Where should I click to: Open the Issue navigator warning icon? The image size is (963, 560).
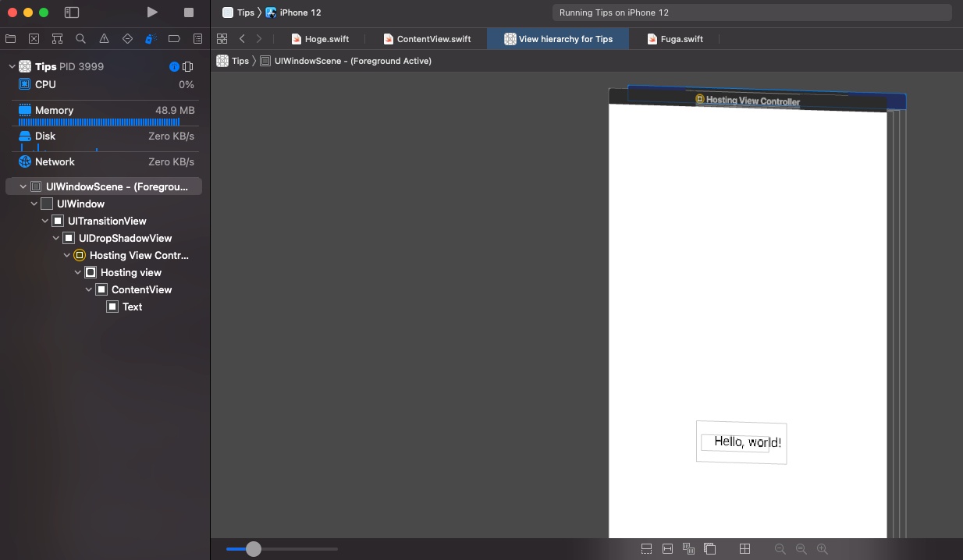(105, 38)
